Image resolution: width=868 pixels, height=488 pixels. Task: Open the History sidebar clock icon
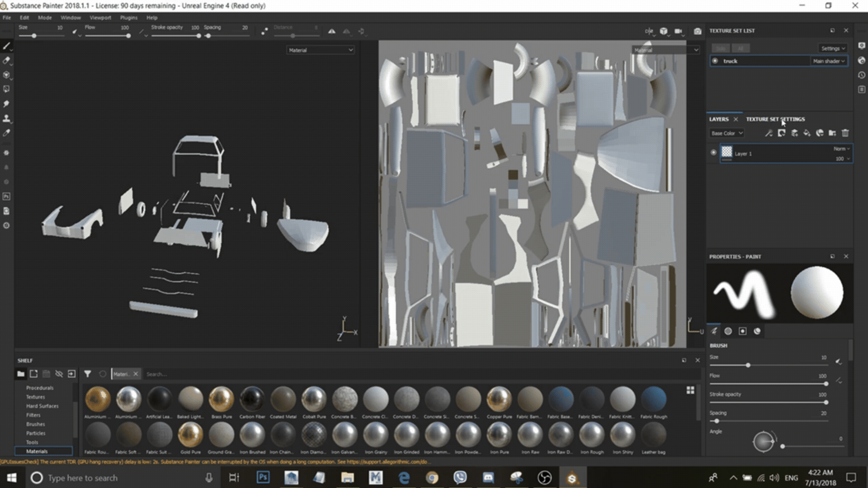pyautogui.click(x=861, y=75)
